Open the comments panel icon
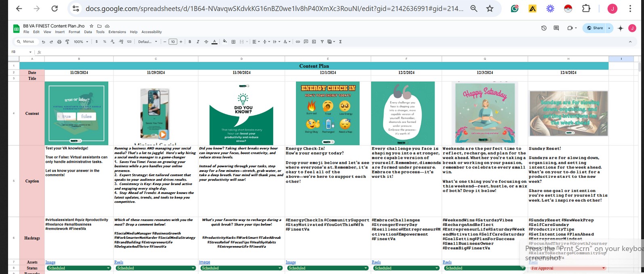The width and height of the screenshot is (644, 274). pyautogui.click(x=556, y=28)
